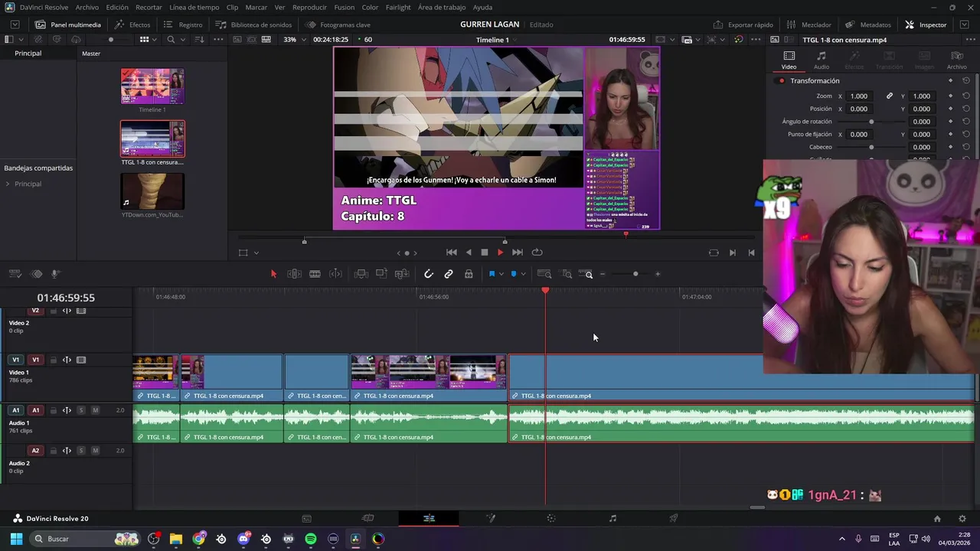Open the Cut page icon
Viewport: 980px width, 551px height.
(x=367, y=518)
